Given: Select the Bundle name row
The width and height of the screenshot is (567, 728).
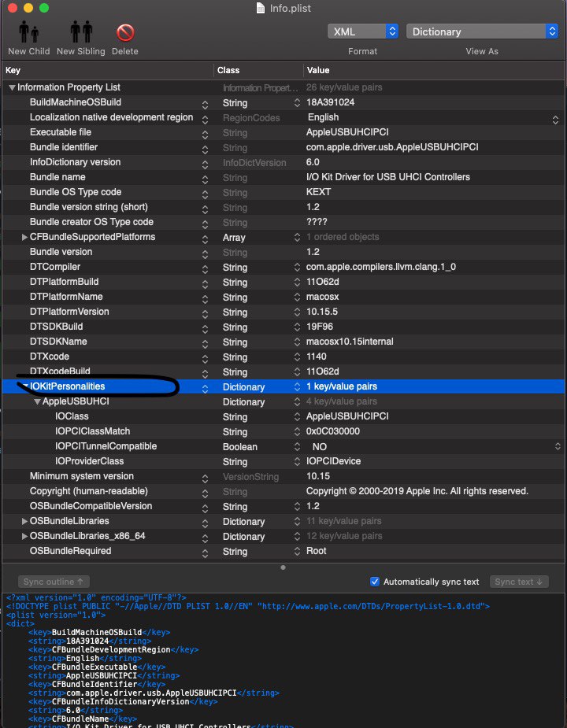Looking at the screenshot, I should [x=283, y=177].
